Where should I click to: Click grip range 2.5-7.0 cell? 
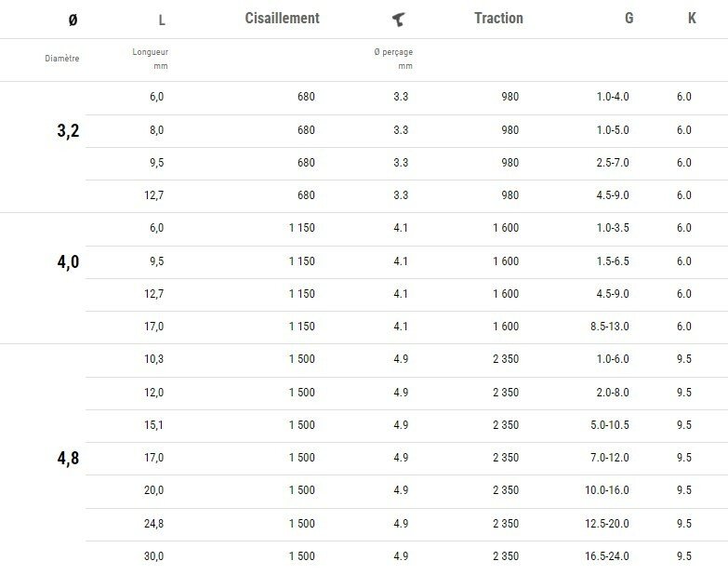pyautogui.click(x=613, y=163)
